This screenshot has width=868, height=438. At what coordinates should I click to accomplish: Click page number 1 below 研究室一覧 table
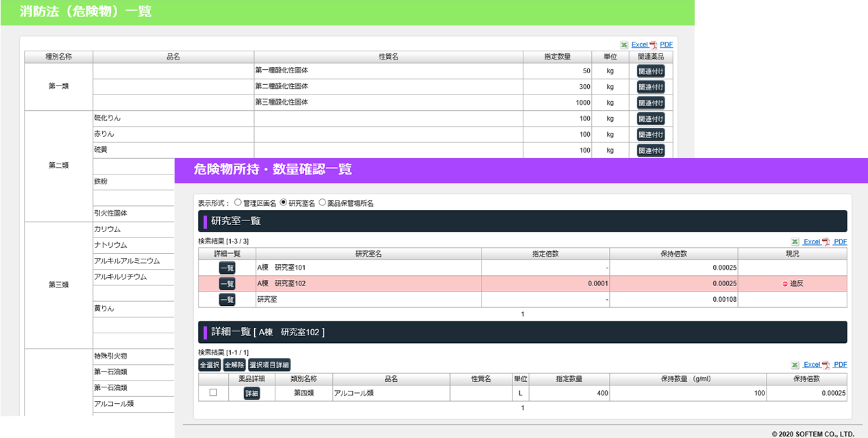pyautogui.click(x=522, y=314)
